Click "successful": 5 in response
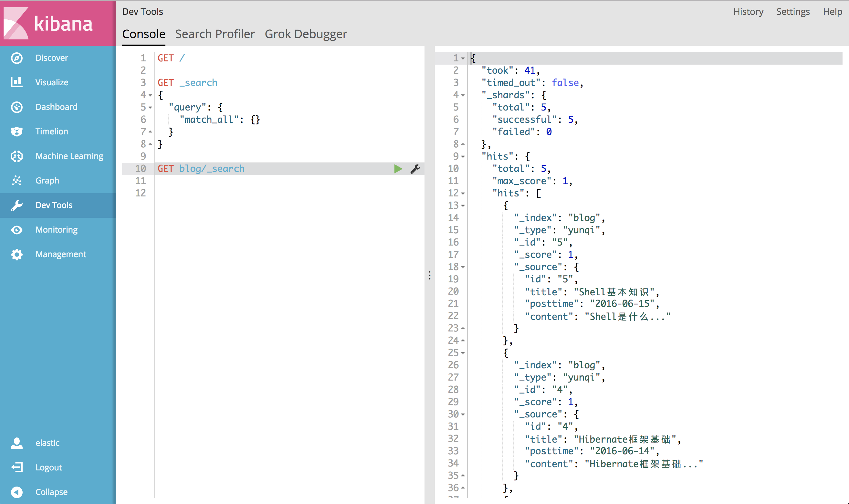This screenshot has width=849, height=504. point(535,120)
